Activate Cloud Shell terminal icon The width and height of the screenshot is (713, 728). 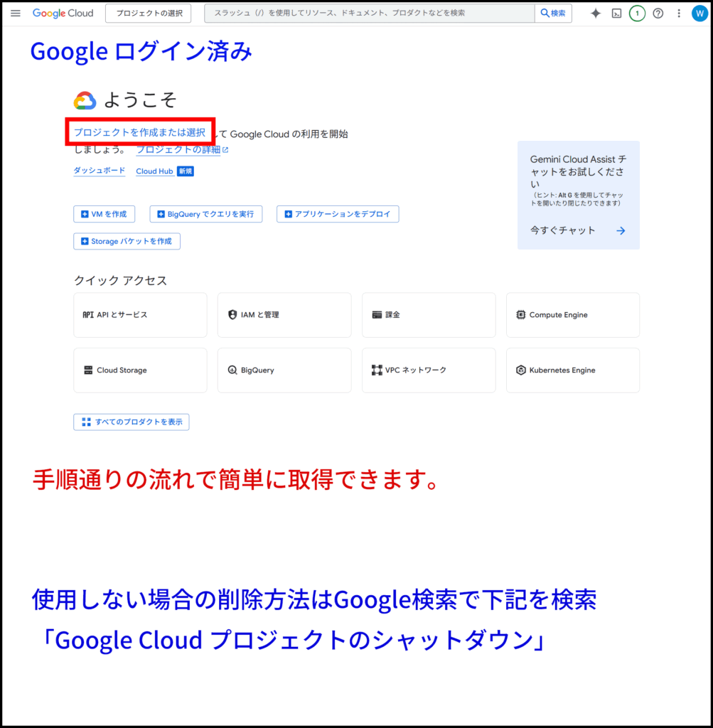pyautogui.click(x=616, y=14)
